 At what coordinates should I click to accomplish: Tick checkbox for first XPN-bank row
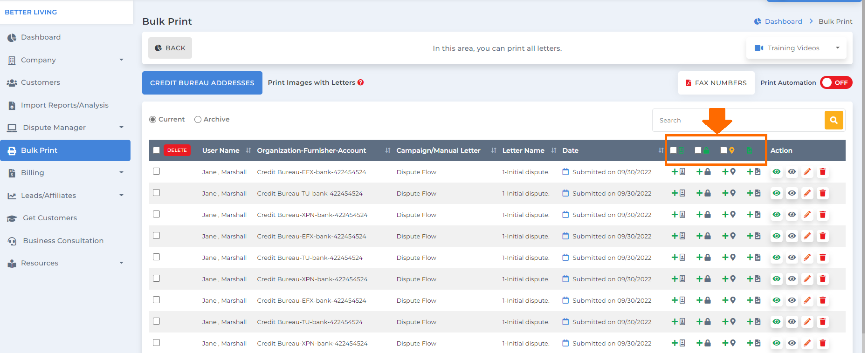coord(157,214)
